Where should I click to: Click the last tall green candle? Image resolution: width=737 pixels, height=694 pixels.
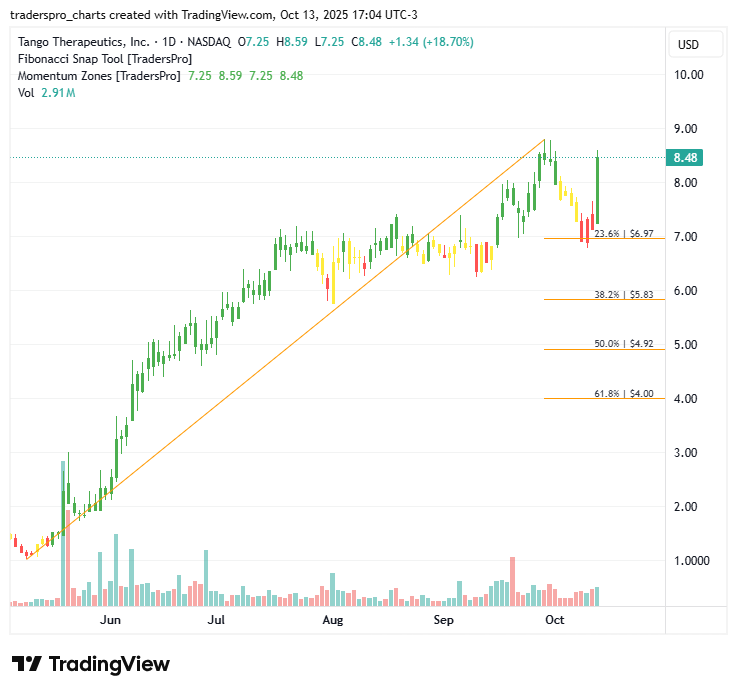point(597,188)
